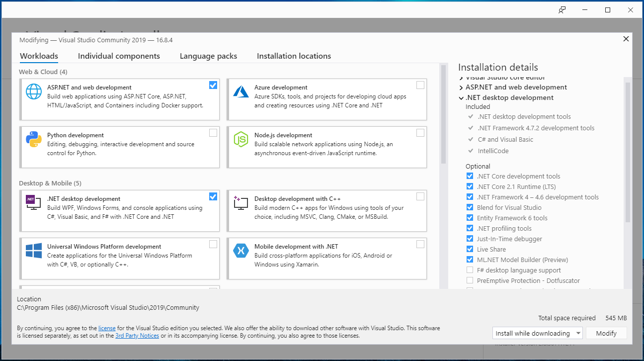644x361 pixels.
Task: Click the Universal Windows Platform logo icon
Action: 34,251
